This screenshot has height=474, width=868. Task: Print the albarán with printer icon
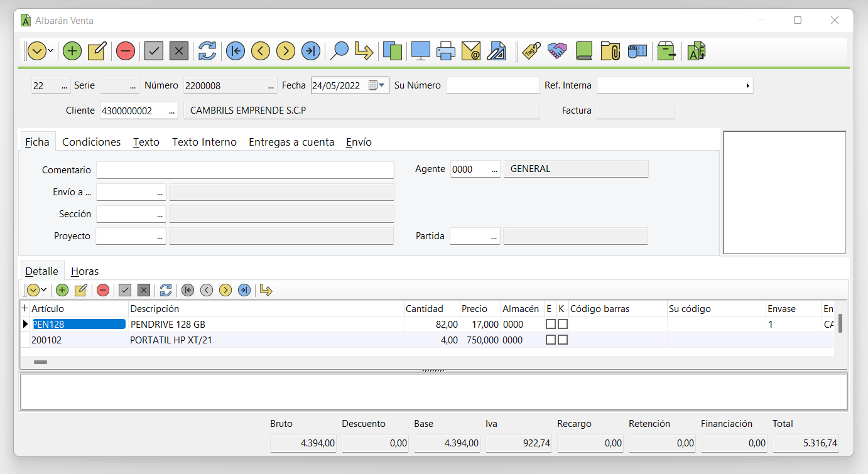(x=445, y=51)
